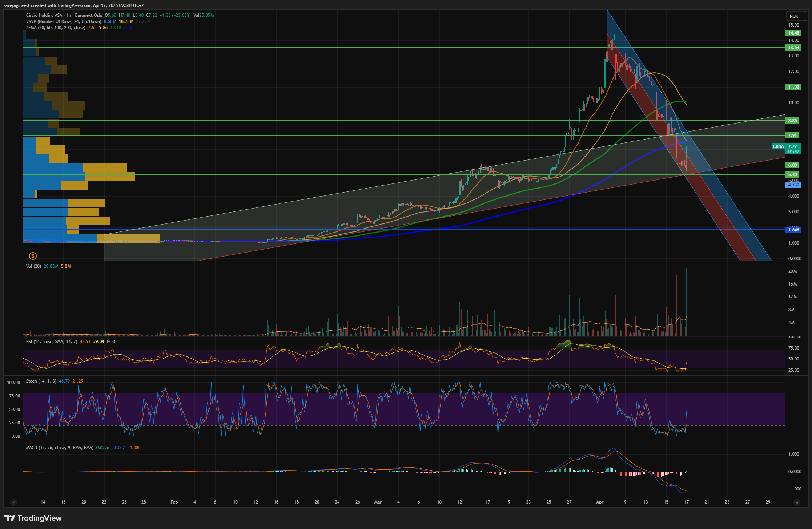Image resolution: width=812 pixels, height=529 pixels.
Task: Select the RSI indicator legend label
Action: [x=51, y=342]
